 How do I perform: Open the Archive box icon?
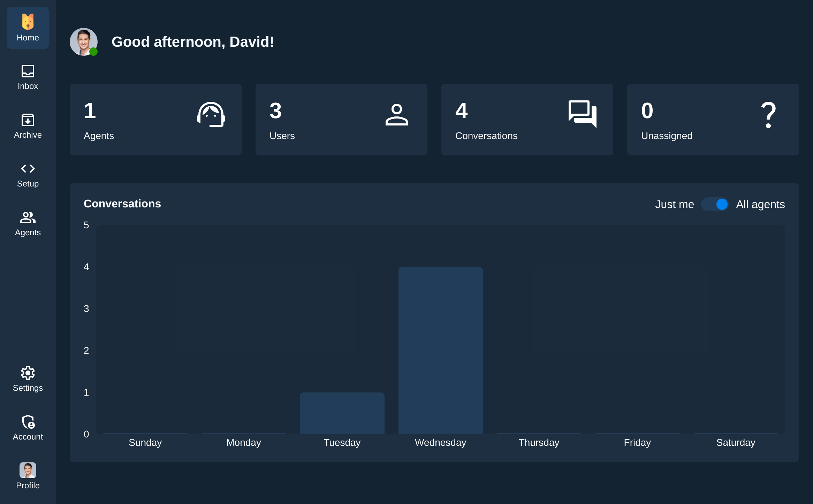click(x=28, y=120)
